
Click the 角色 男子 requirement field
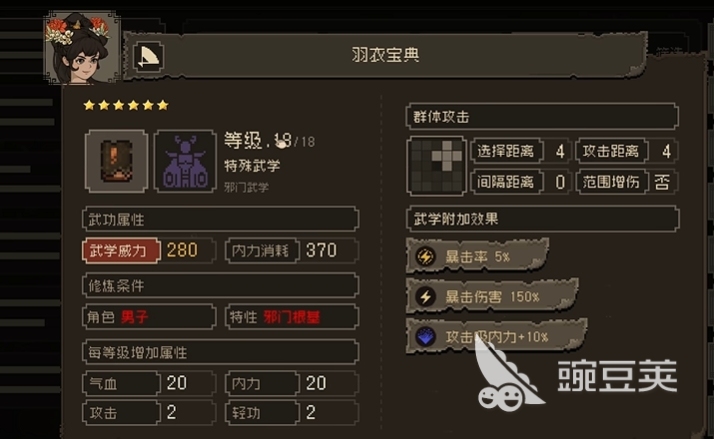(149, 317)
